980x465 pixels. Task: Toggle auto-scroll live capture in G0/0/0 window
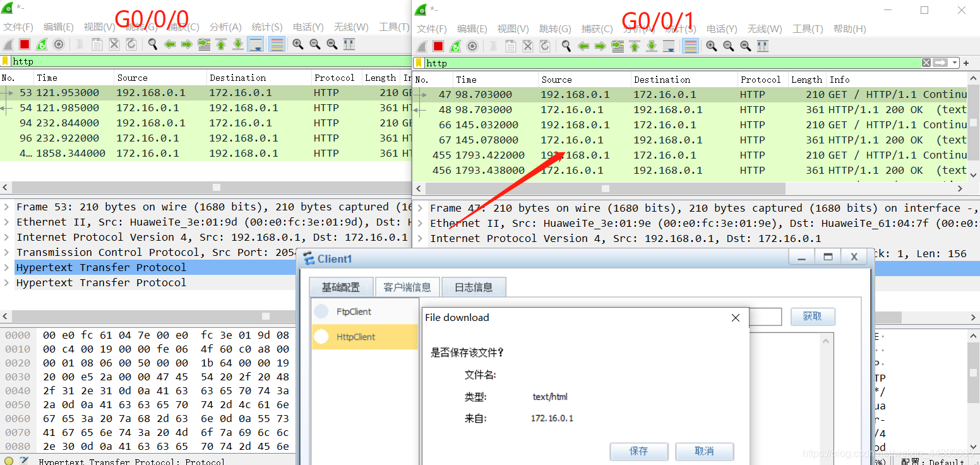(256, 44)
